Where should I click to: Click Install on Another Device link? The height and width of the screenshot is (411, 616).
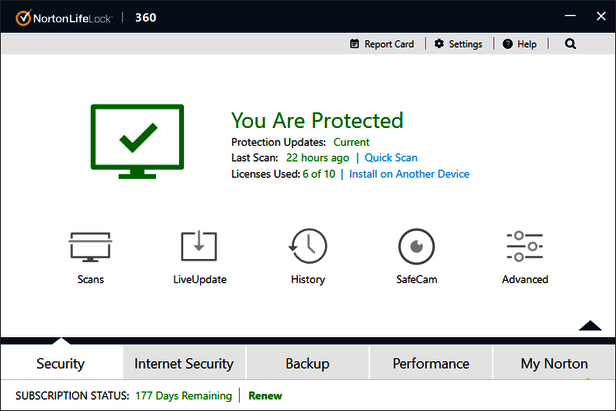pos(409,174)
